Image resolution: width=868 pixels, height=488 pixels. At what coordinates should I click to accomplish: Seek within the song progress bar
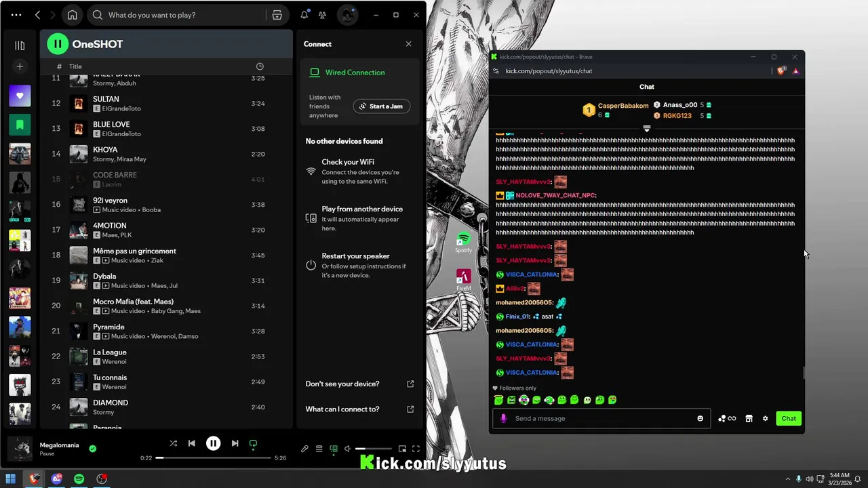click(213, 458)
